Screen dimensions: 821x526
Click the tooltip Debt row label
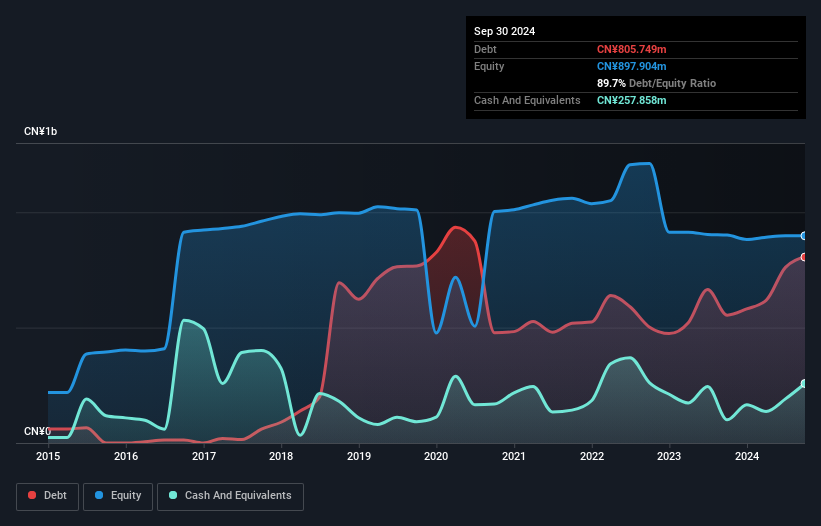click(x=485, y=49)
